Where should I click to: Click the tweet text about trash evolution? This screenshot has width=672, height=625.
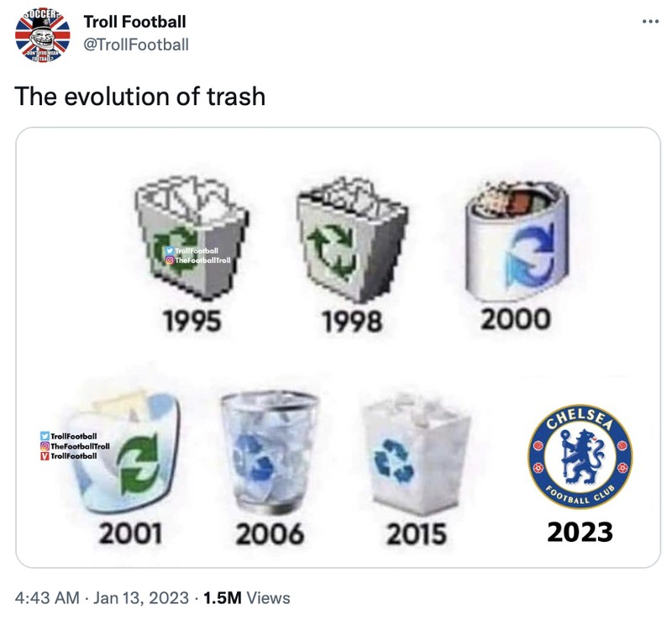tap(139, 94)
